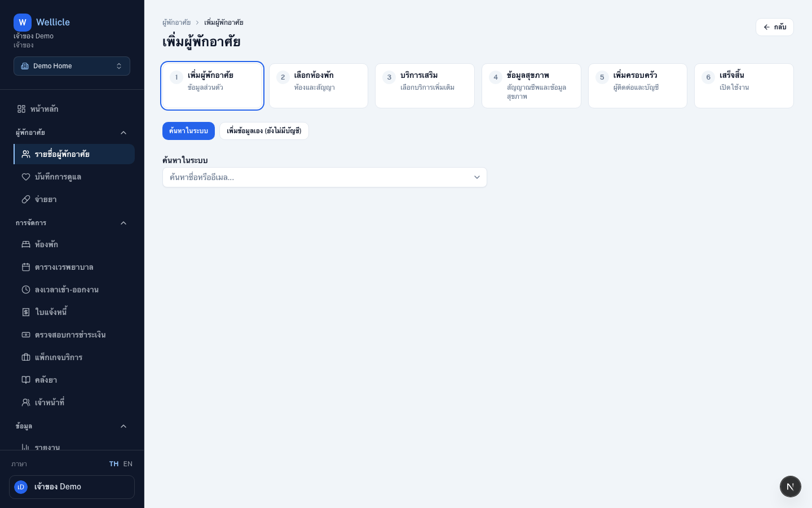Click the chevron arrow in the search combo box

click(477, 177)
